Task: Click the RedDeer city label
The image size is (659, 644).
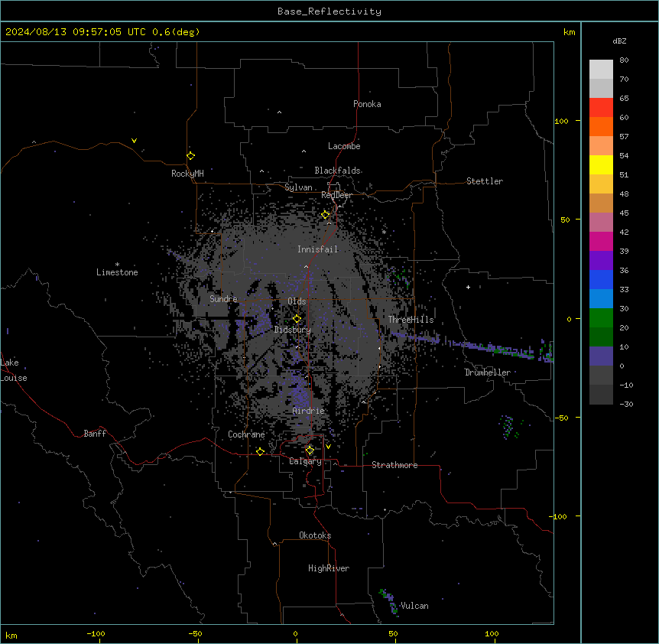Action: (336, 195)
